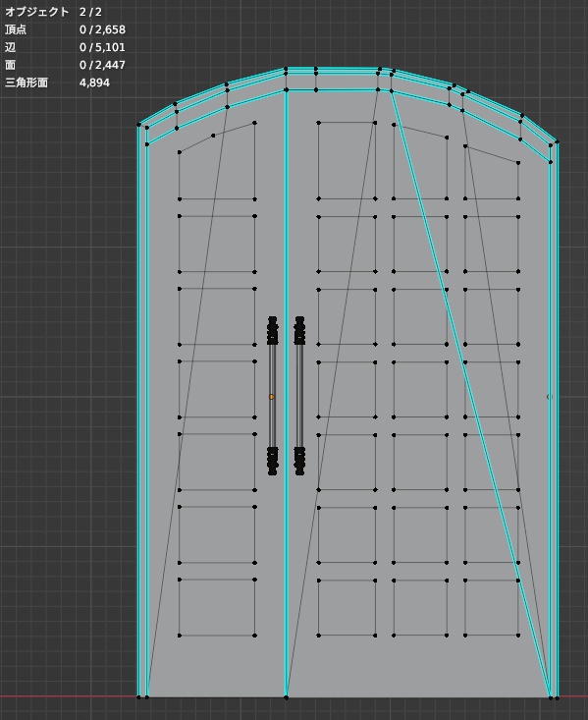This screenshot has height=720, width=588.
Task: Click the 頂点 0 / 2,658 statistic
Action: pyautogui.click(x=65, y=29)
